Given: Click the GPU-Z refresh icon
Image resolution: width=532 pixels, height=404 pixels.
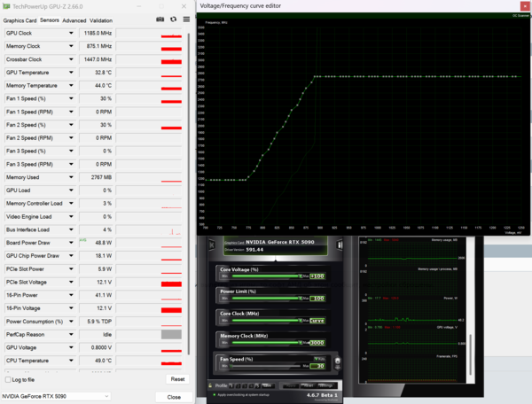Looking at the screenshot, I should (x=174, y=19).
